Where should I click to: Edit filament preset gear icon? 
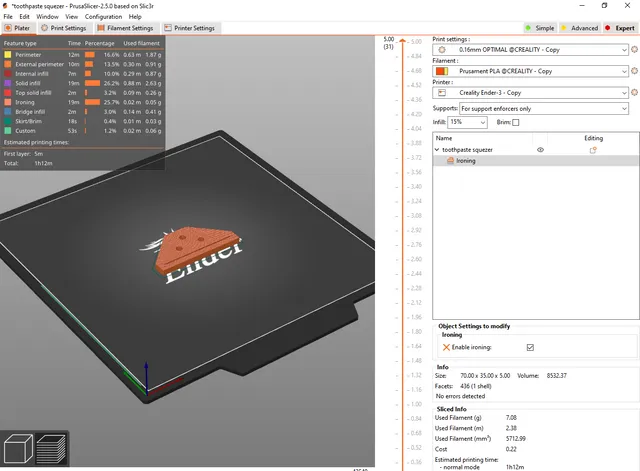pyautogui.click(x=632, y=71)
